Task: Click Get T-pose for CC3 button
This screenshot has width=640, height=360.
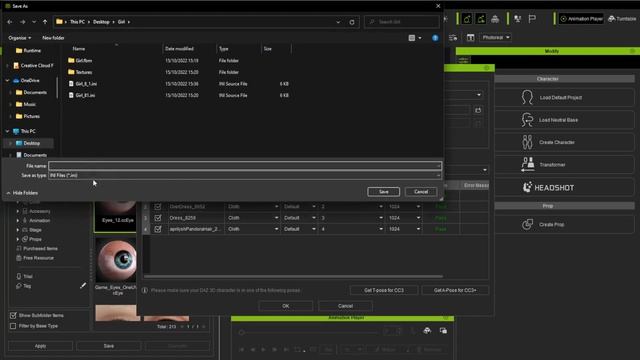Action: click(x=384, y=290)
